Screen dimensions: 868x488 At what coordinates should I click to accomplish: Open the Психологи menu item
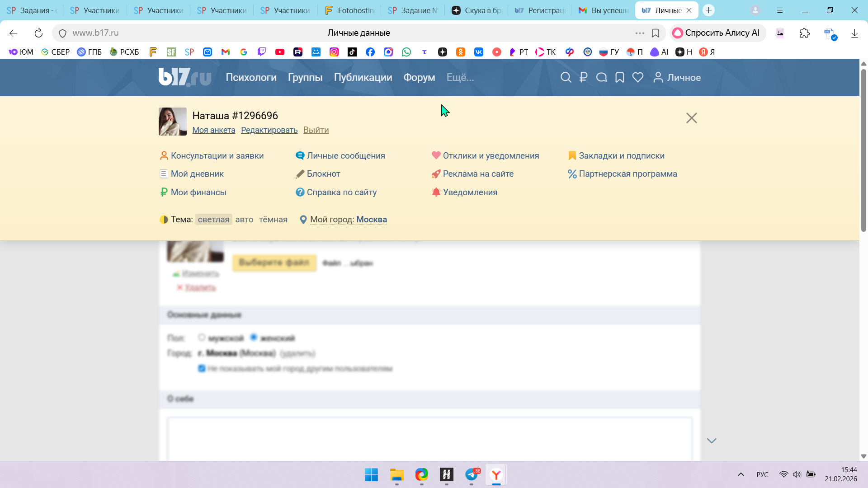(251, 78)
